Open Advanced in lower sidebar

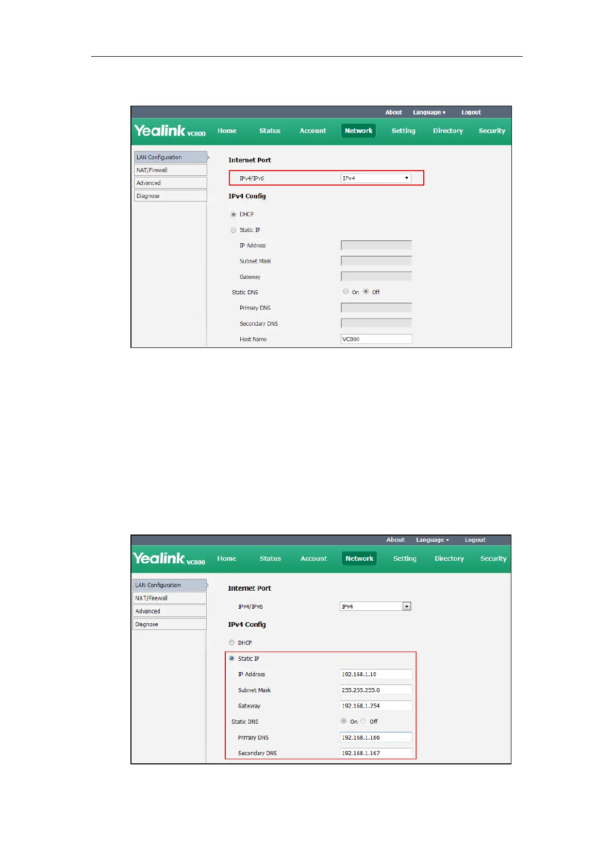(x=170, y=611)
